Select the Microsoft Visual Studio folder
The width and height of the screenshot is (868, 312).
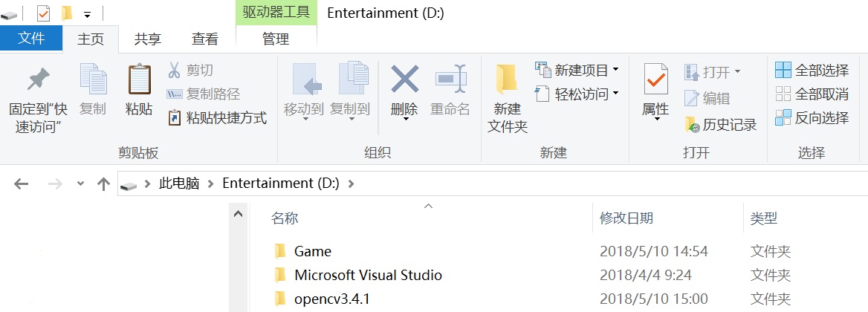pos(358,276)
